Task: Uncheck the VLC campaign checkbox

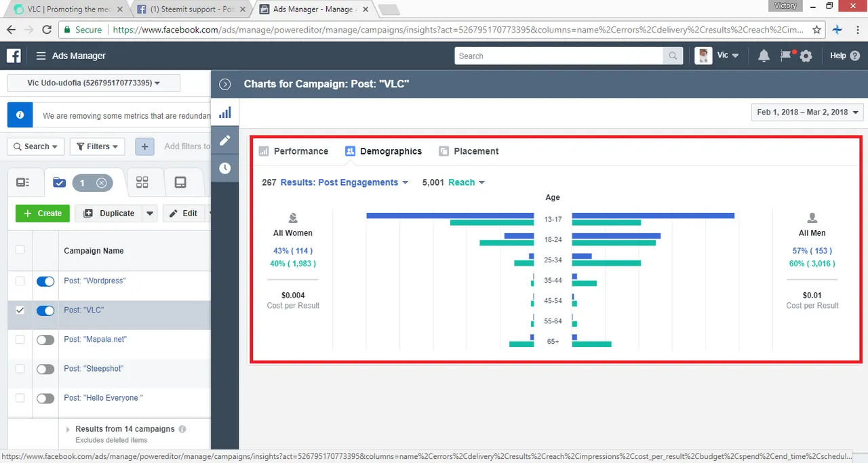Action: 20,310
